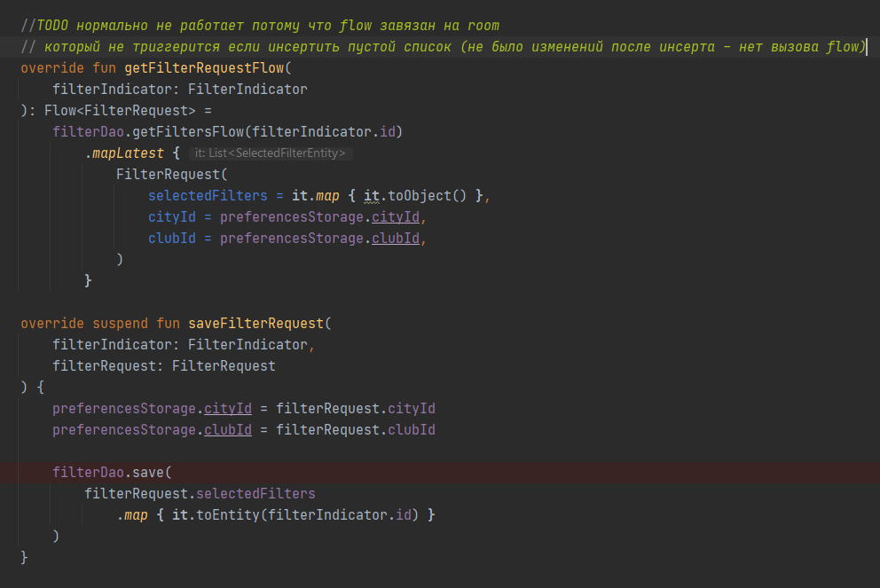Click inlay hint 'it: List<SelectedFilterEntity>'

tap(271, 153)
